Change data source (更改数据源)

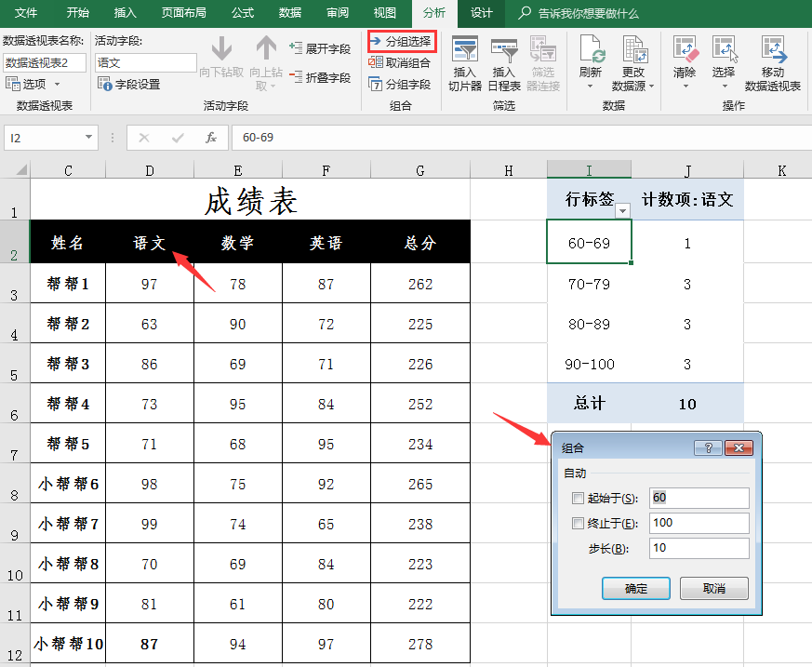[x=632, y=63]
